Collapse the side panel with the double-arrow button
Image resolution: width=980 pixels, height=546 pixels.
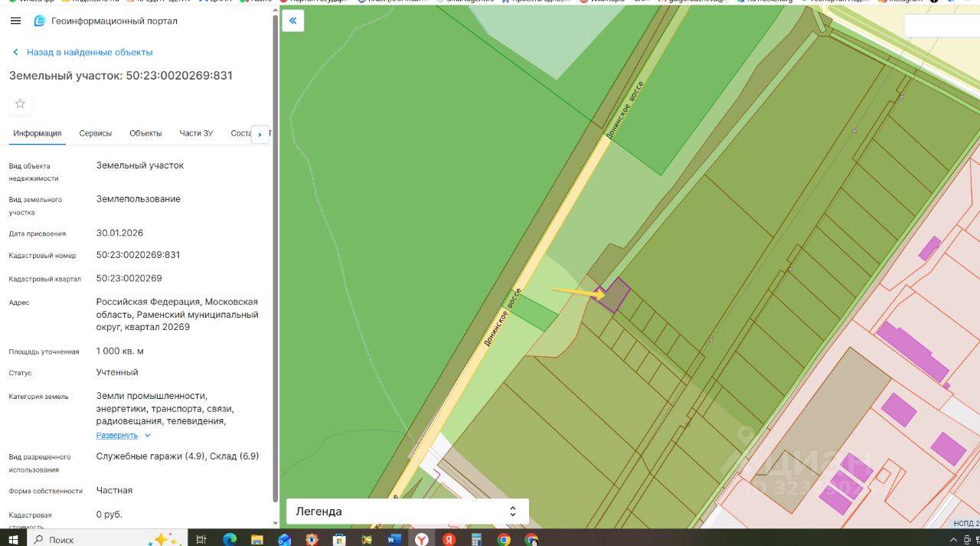coord(292,21)
